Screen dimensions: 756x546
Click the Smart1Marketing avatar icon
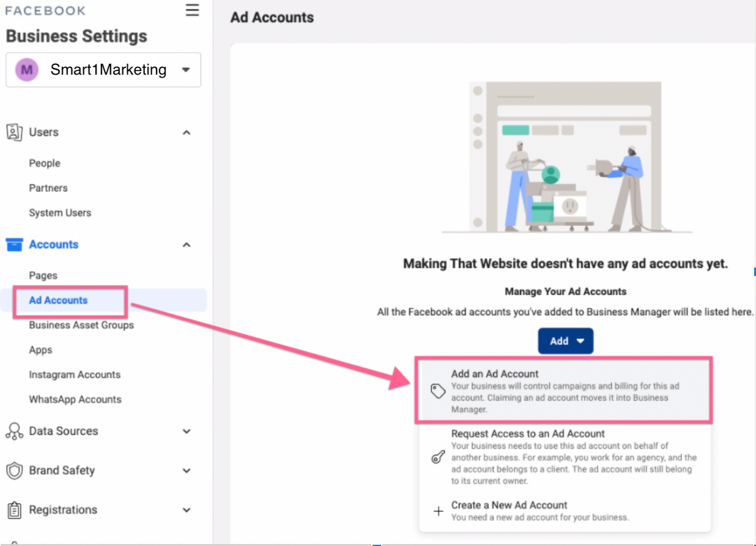27,70
